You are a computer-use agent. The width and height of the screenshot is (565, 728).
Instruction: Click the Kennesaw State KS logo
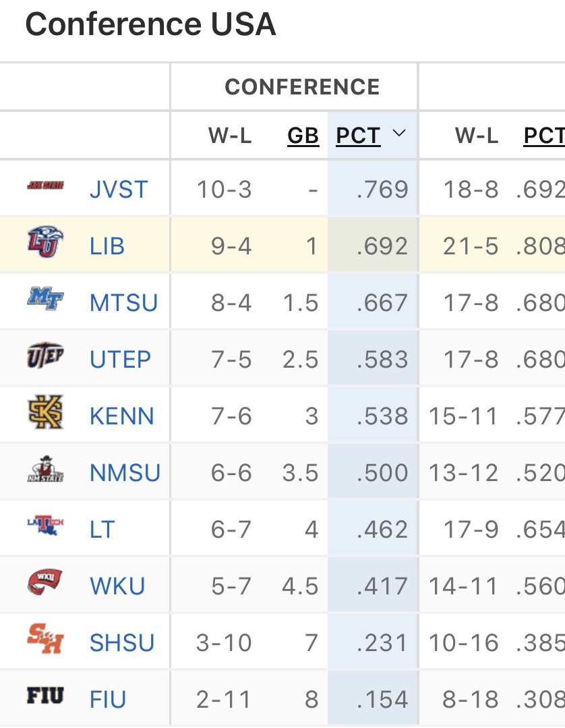coord(45,414)
